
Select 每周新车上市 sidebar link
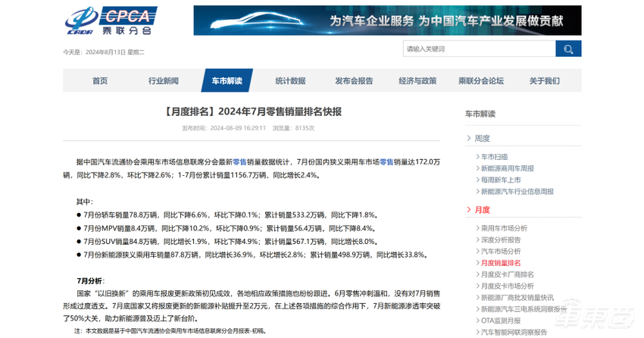(501, 180)
